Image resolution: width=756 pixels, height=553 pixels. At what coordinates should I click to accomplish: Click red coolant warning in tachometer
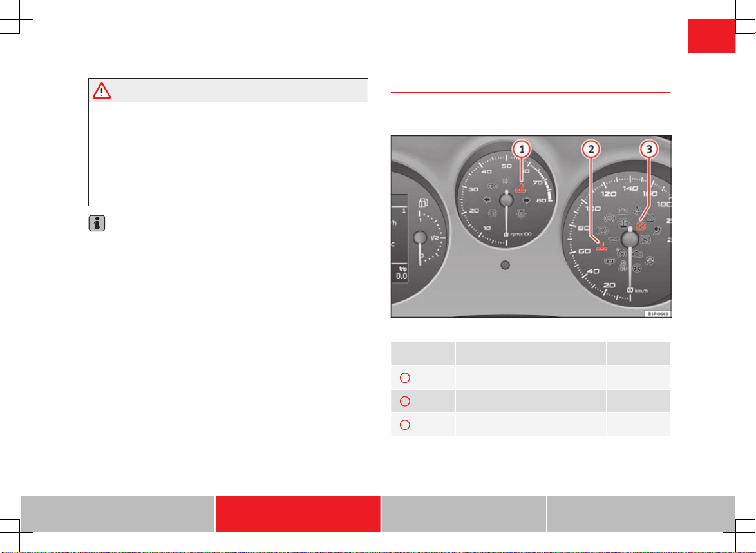521,188
